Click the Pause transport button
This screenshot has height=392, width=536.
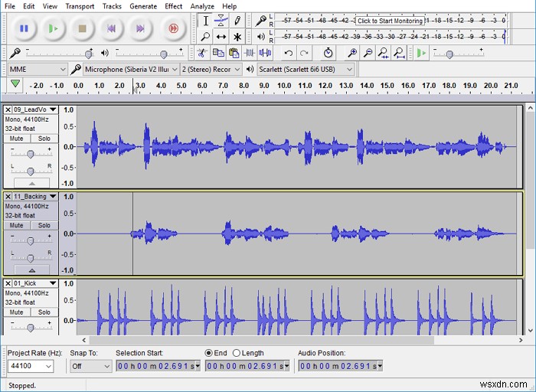point(24,28)
